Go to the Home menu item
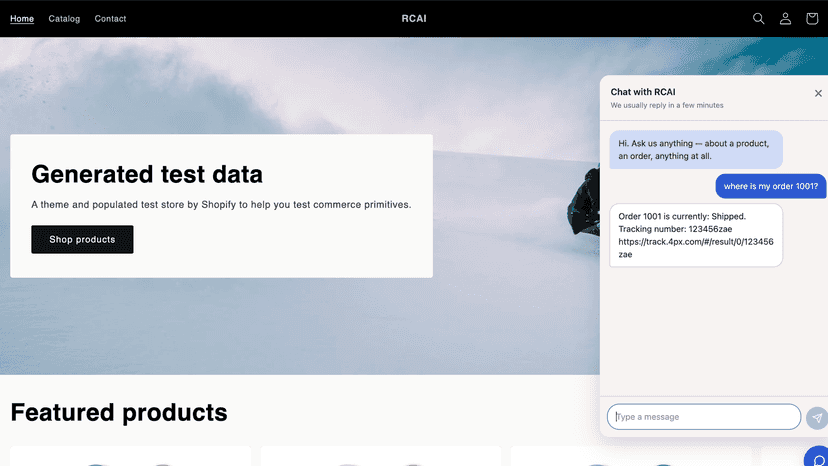828x466 pixels. click(22, 18)
